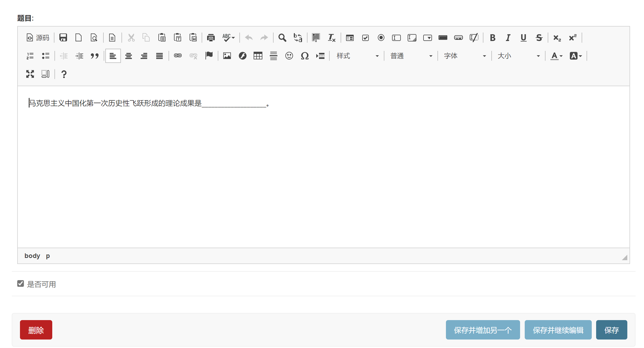Viewport: 644px width, 348px height.
Task: Toggle Underline formatting
Action: pos(523,37)
